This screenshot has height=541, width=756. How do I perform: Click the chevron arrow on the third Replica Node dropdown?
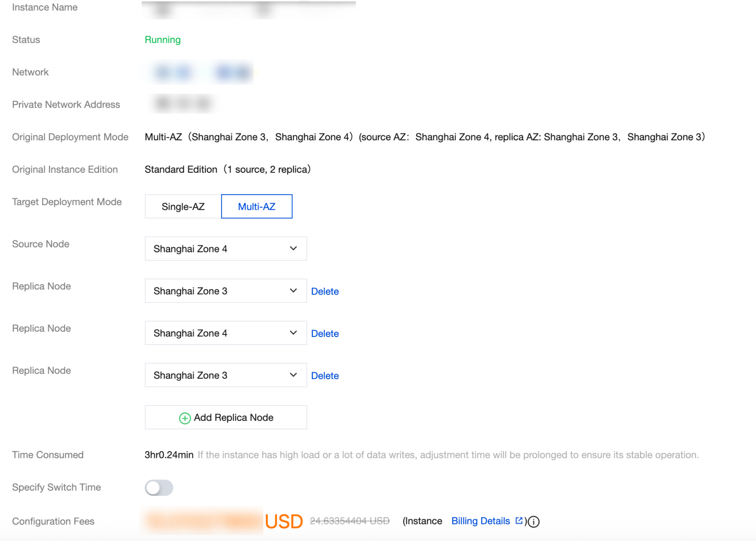point(293,375)
